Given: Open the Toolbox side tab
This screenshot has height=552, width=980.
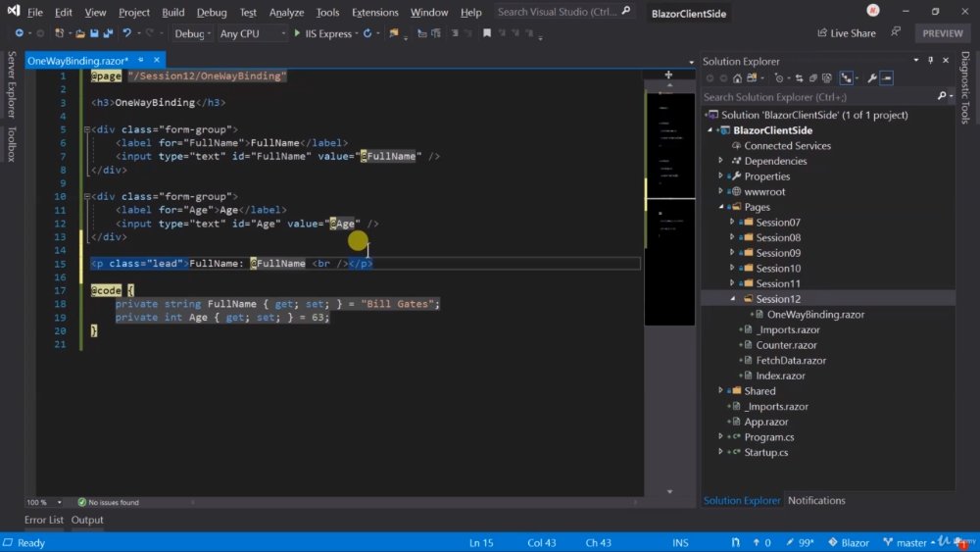Looking at the screenshot, I should (x=11, y=144).
